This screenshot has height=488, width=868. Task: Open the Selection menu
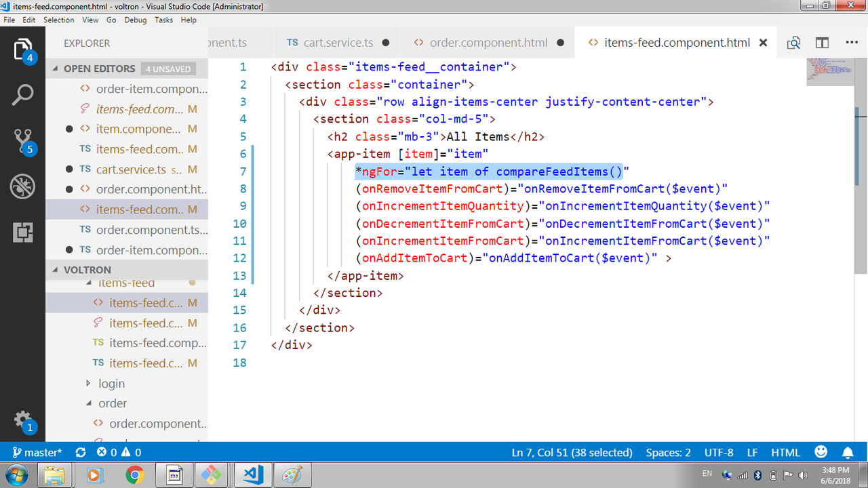[x=59, y=20]
